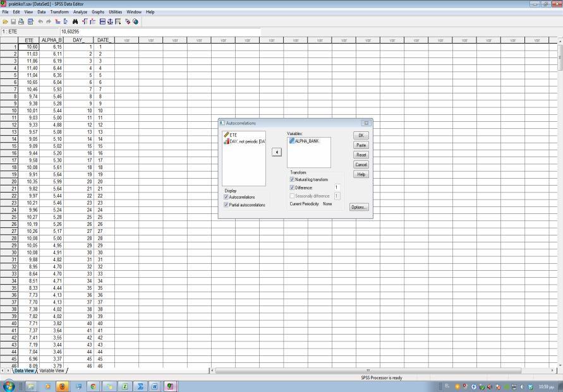Screen dimensions: 563x392
Task: Toggle the Partial autocorrelations checkbox
Action: (226, 205)
